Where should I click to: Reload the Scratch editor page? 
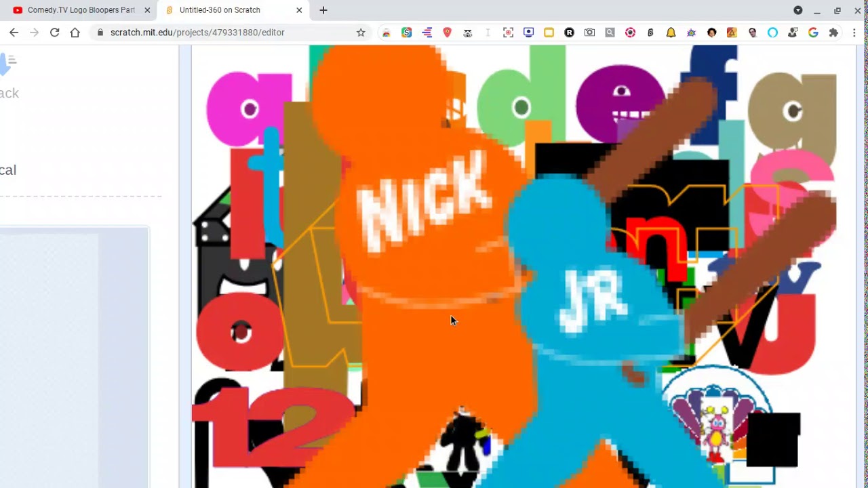click(55, 33)
